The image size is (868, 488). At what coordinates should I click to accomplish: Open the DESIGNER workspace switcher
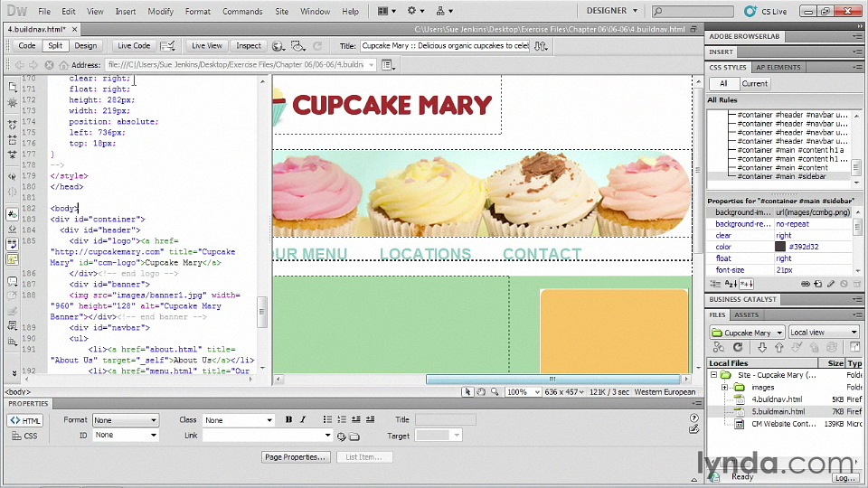(x=612, y=11)
